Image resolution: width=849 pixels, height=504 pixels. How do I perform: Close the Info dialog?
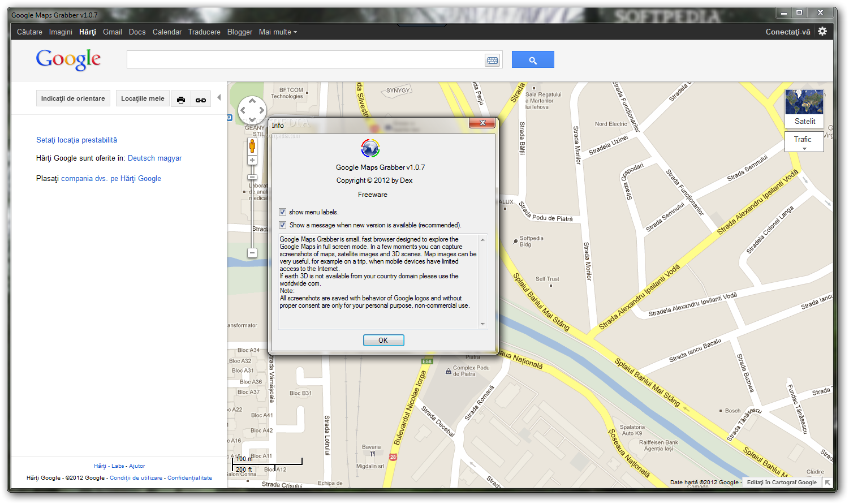click(x=482, y=123)
